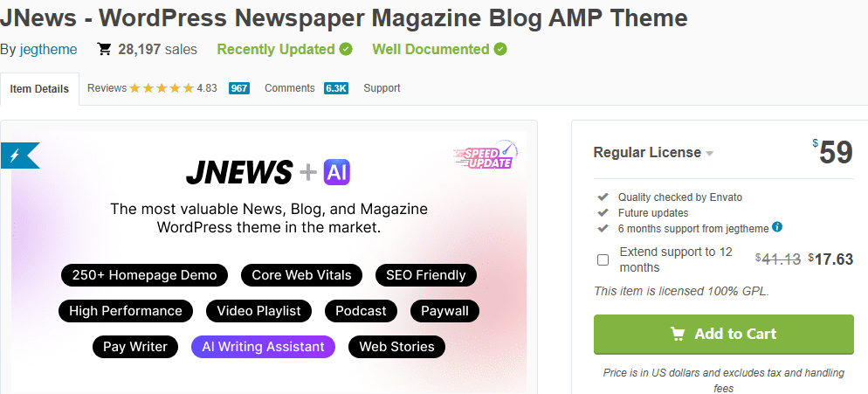Screen dimensions: 868x394
Task: Click the shopping cart sales icon
Action: coord(104,49)
